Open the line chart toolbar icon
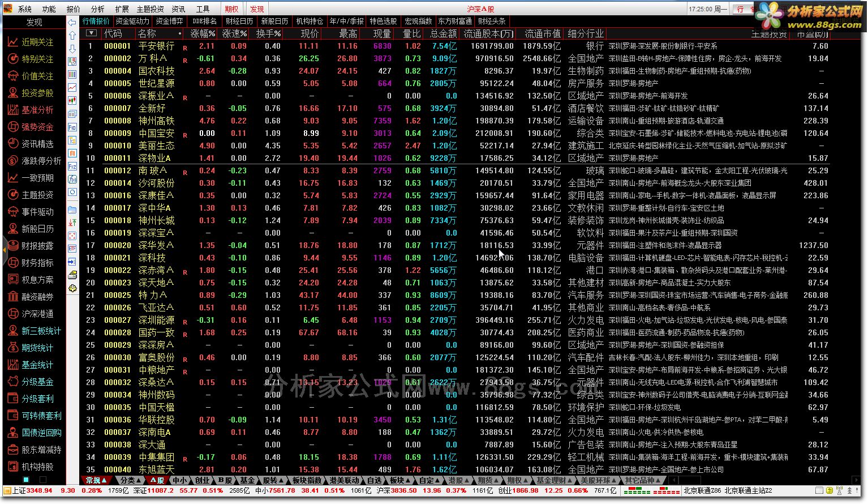 72,88
